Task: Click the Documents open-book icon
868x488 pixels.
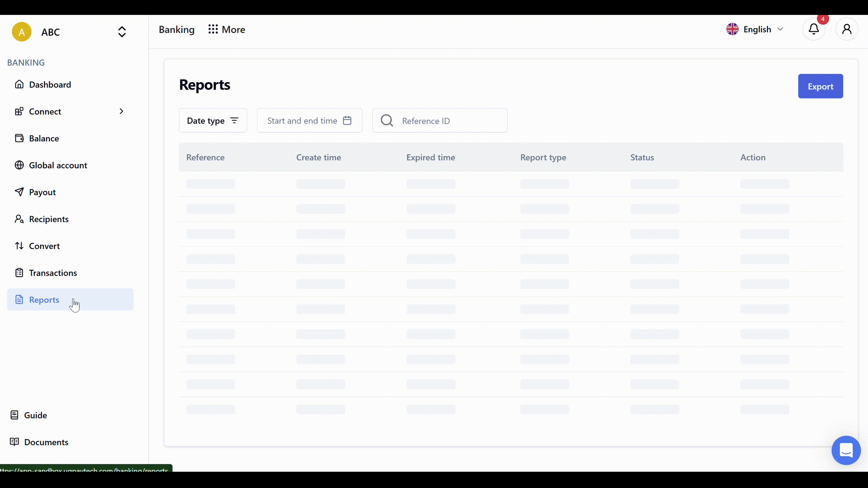Action: tap(14, 442)
